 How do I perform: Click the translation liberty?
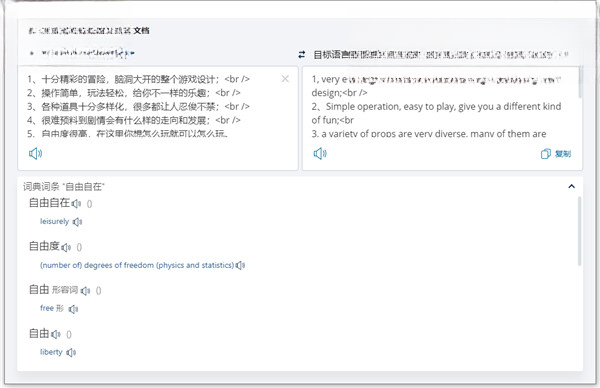[51, 352]
